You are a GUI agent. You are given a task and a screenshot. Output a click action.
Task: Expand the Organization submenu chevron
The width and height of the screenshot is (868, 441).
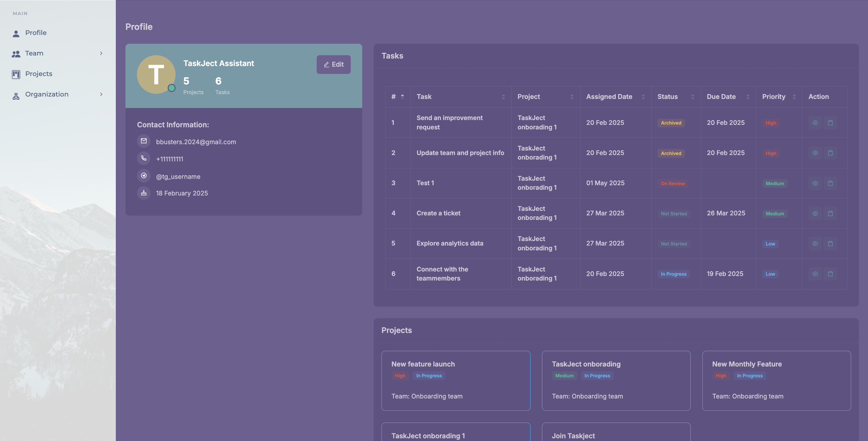click(101, 94)
